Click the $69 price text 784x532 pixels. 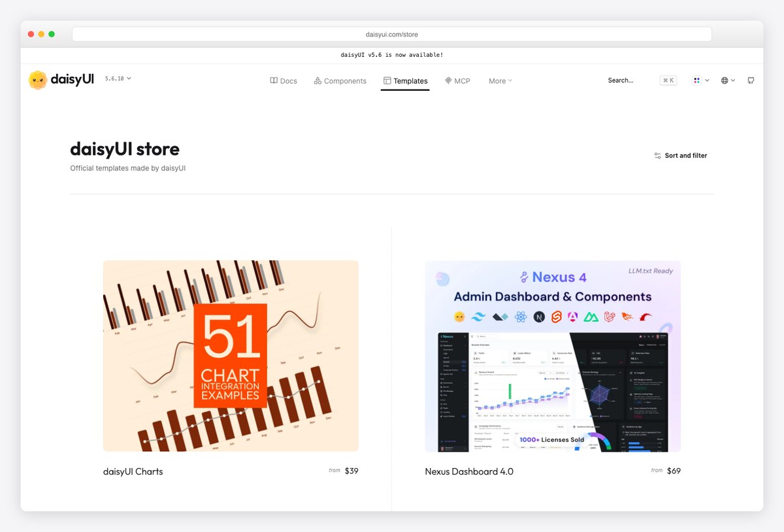[674, 471]
